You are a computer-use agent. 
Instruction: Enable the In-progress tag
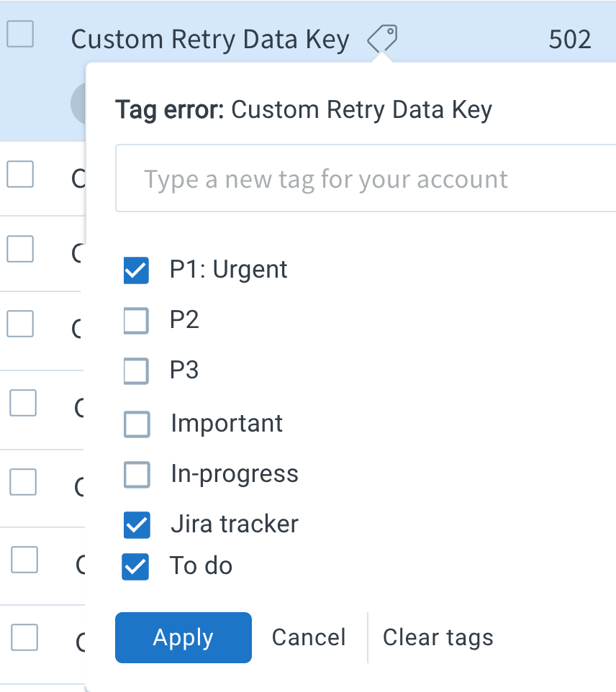(136, 474)
